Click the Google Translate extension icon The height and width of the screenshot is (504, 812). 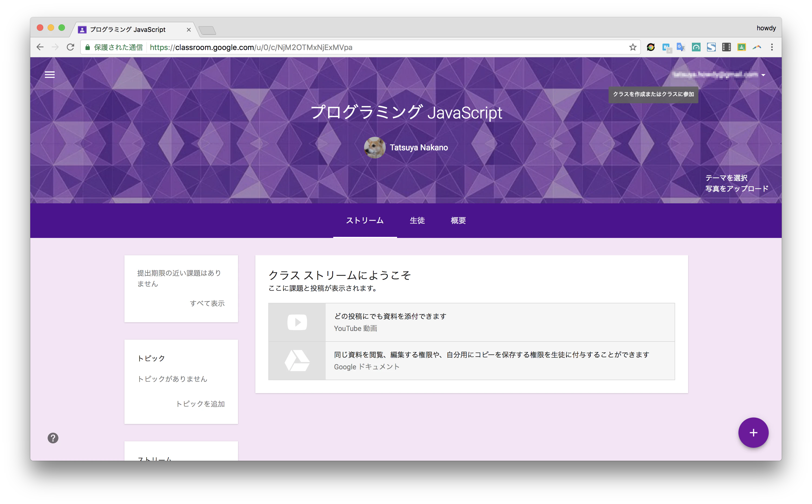pos(681,47)
